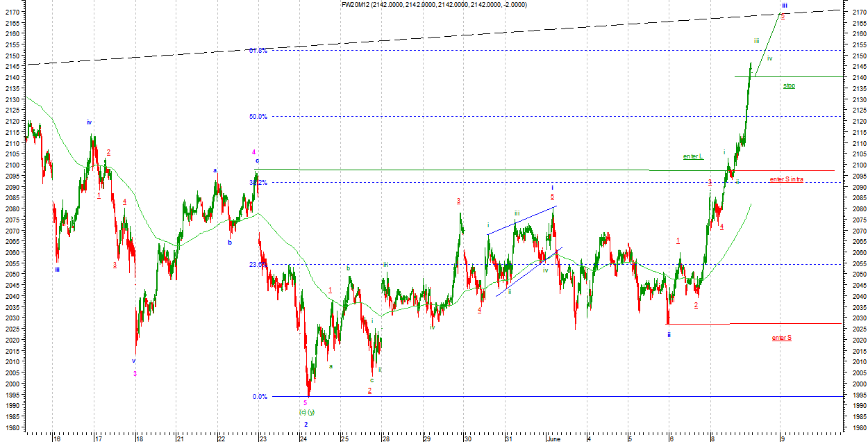The height and width of the screenshot is (442, 868).
Task: Select the blue 'iii' label at top right
Action: pyautogui.click(x=783, y=5)
